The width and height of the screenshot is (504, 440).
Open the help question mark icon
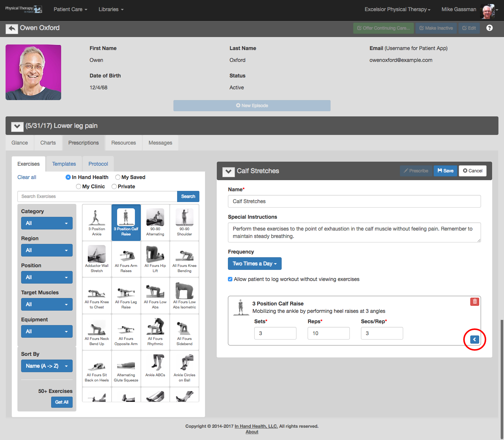tap(489, 28)
